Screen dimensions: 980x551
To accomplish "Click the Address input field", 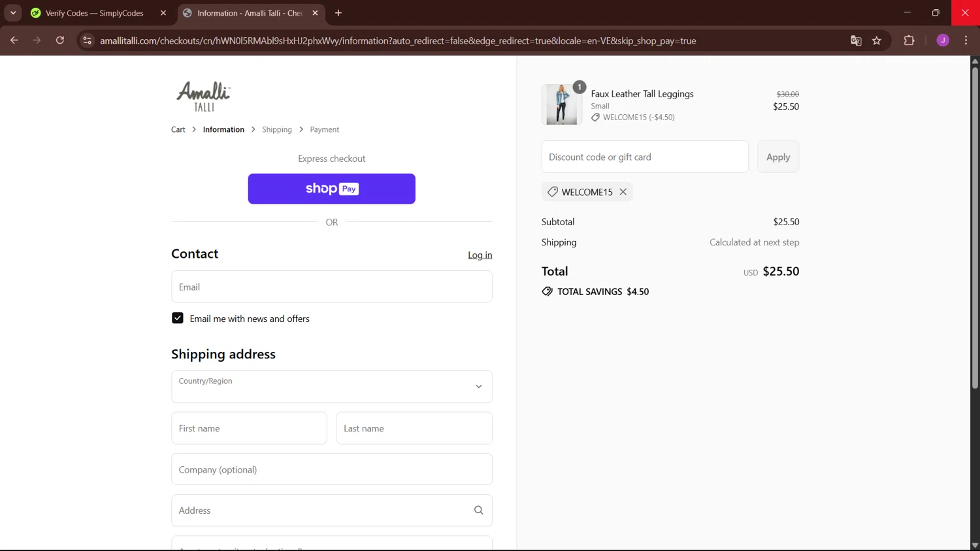I will (x=332, y=511).
